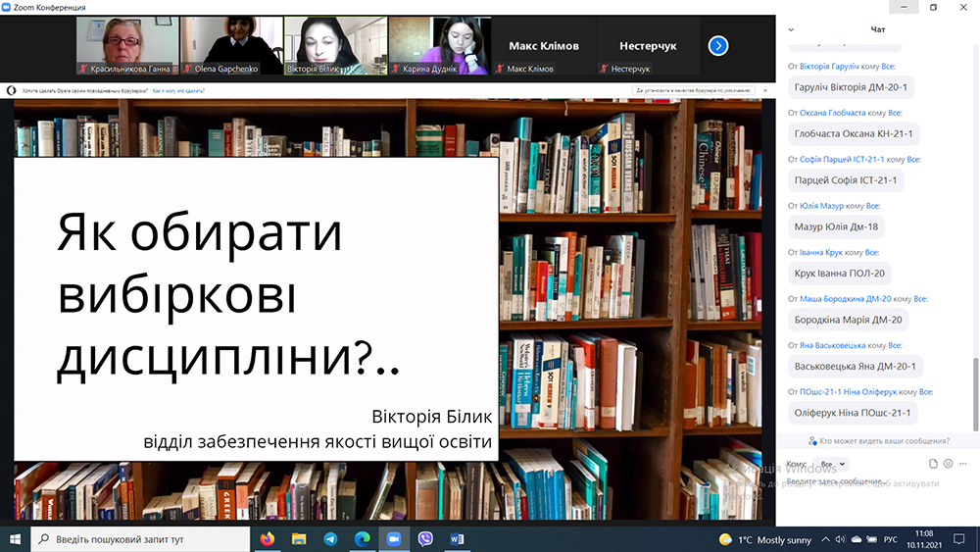This screenshot has height=552, width=980.
Task: Open the chat more options (three dots)
Action: click(x=962, y=464)
